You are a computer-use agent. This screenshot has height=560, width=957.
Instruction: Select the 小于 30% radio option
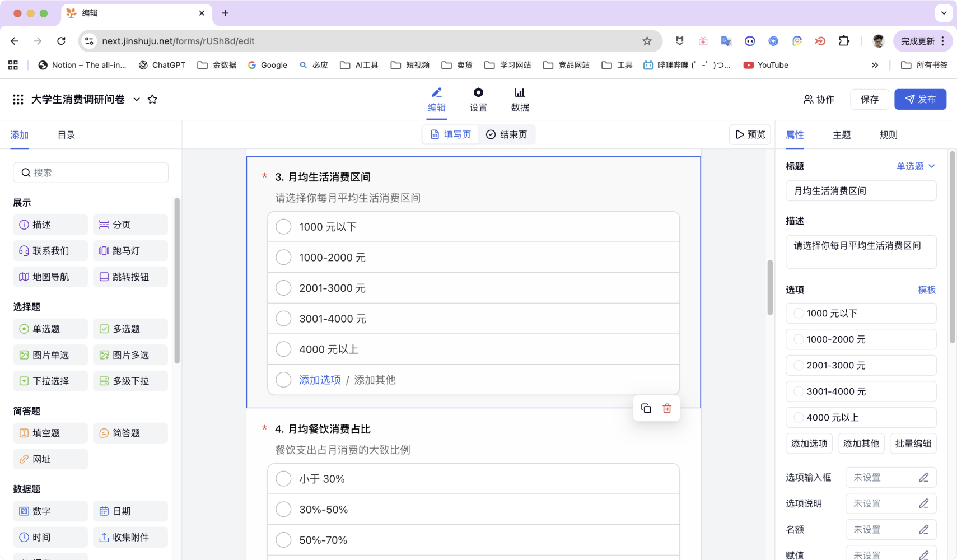tap(283, 479)
